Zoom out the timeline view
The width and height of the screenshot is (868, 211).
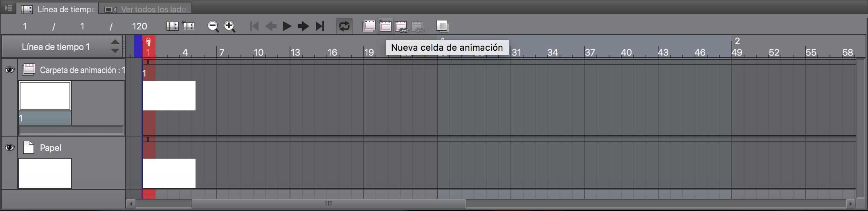coord(213,26)
